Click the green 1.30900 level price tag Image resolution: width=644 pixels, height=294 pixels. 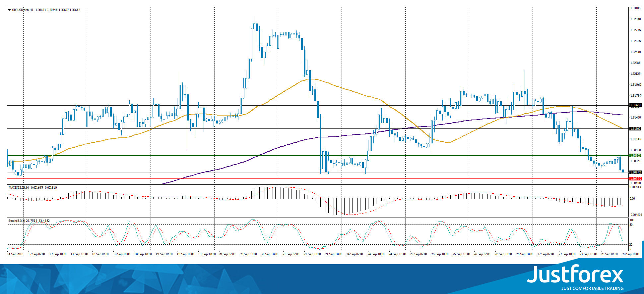[x=635, y=156]
